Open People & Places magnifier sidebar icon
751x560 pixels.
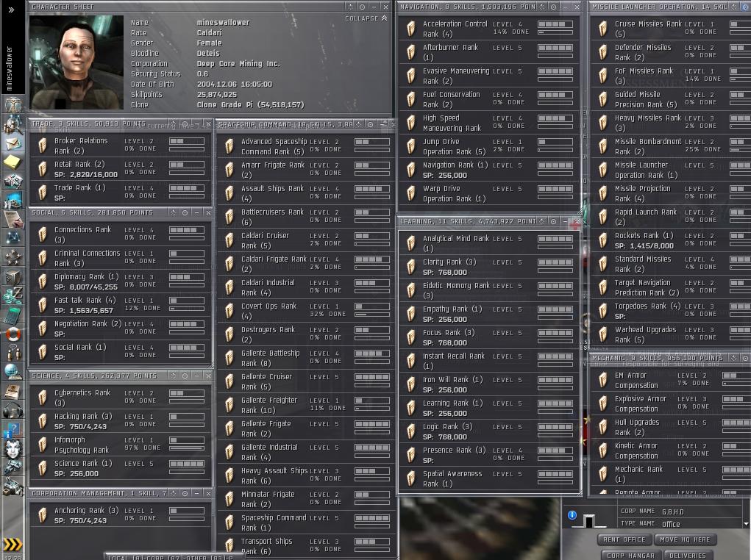pyautogui.click(x=13, y=124)
